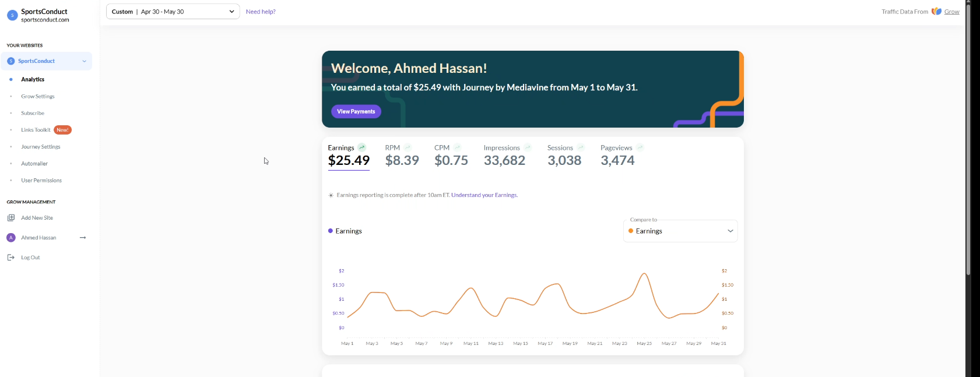Click the New! badge on Links Toolkit
The width and height of the screenshot is (980, 377).
63,130
